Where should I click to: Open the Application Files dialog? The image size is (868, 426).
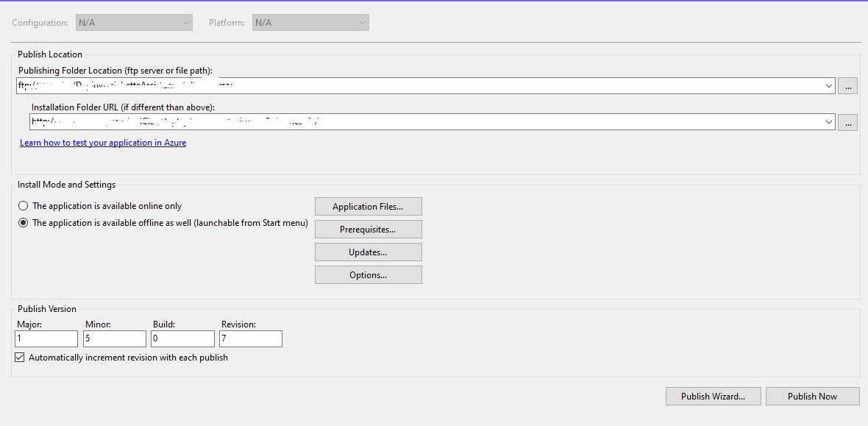tap(368, 206)
